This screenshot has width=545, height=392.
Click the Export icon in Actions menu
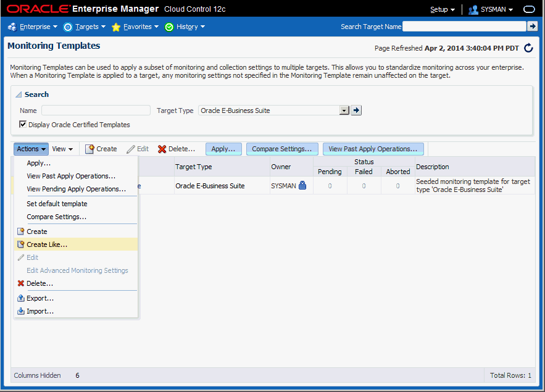pyautogui.click(x=21, y=298)
